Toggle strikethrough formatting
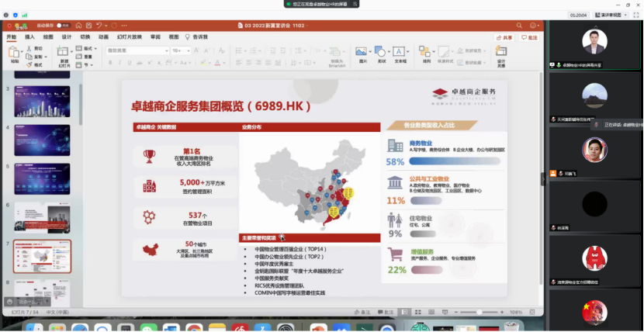Image resolution: width=644 pixels, height=332 pixels. [140, 63]
